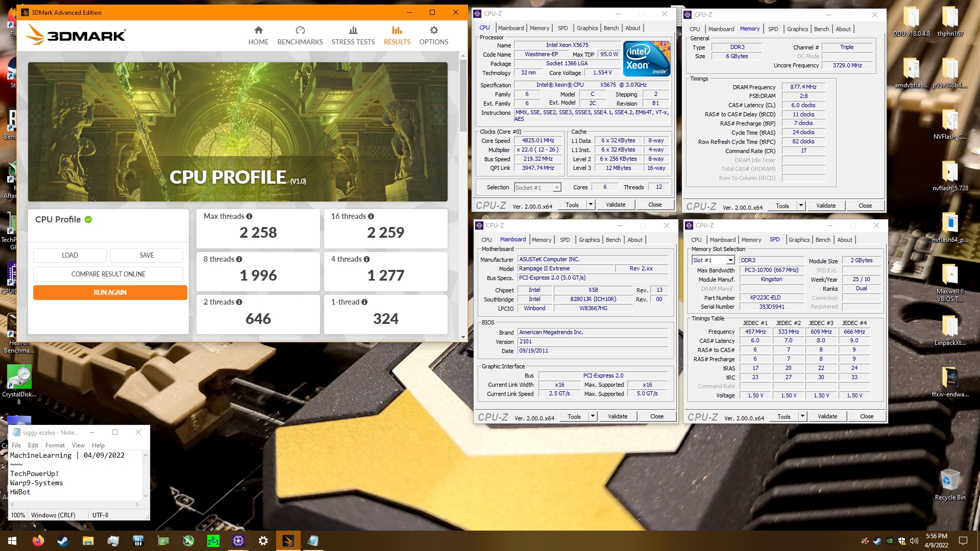980x551 pixels.
Task: Open Bench tab in CPU-Z motherboard window
Action: click(x=613, y=240)
